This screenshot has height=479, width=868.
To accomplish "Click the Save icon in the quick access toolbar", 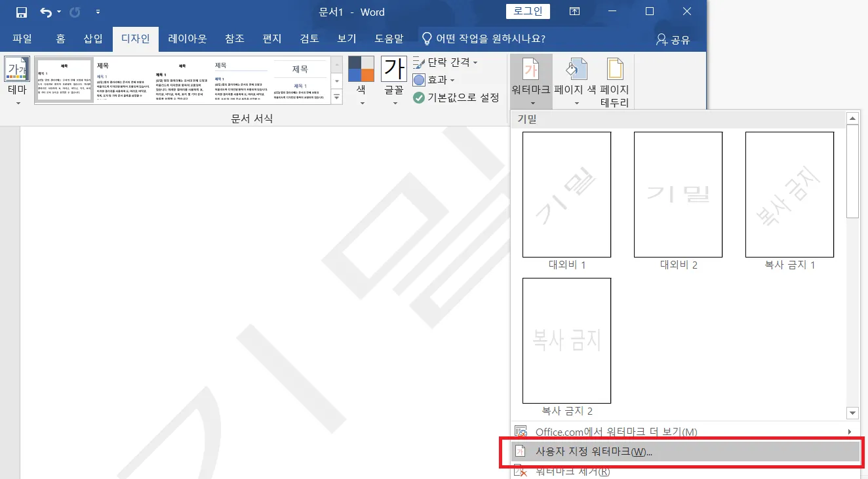I will point(21,12).
